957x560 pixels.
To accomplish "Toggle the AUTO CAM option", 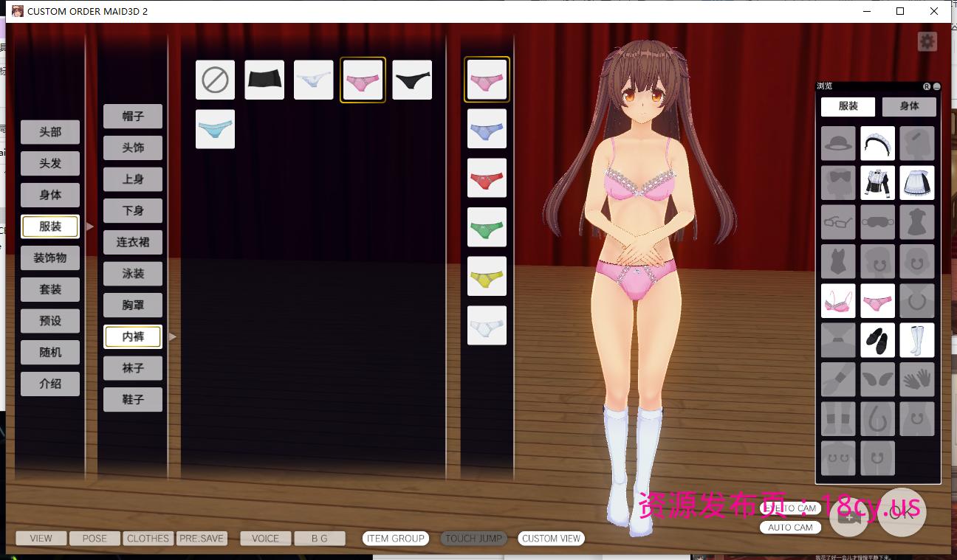I will 790,528.
